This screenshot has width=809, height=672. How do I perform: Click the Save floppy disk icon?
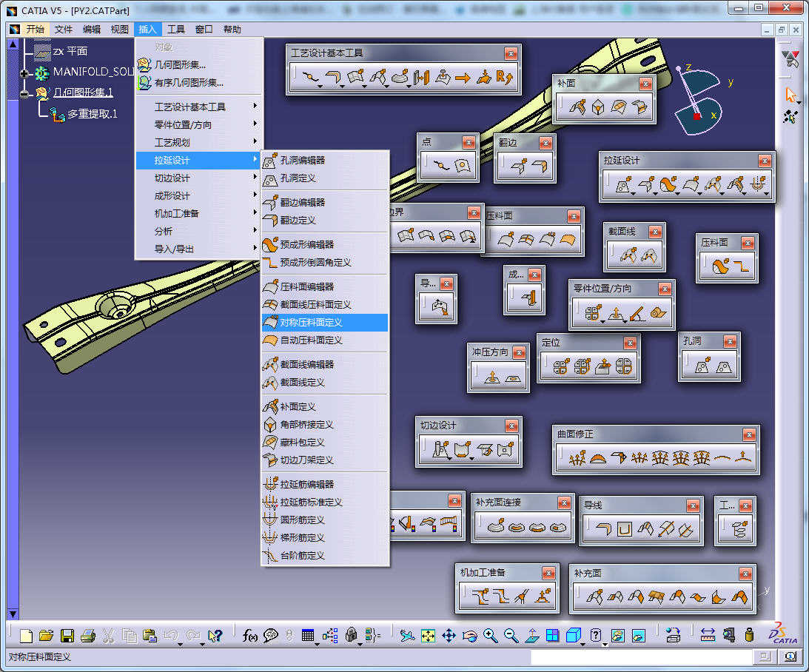click(67, 636)
